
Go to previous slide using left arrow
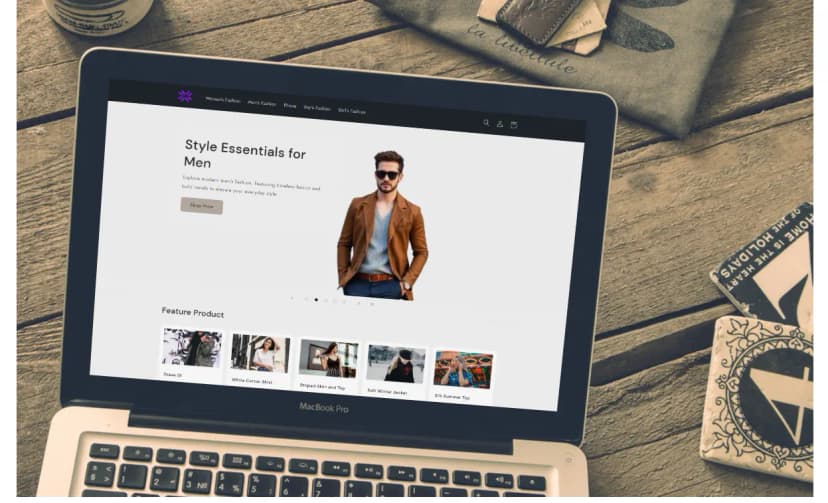(292, 298)
